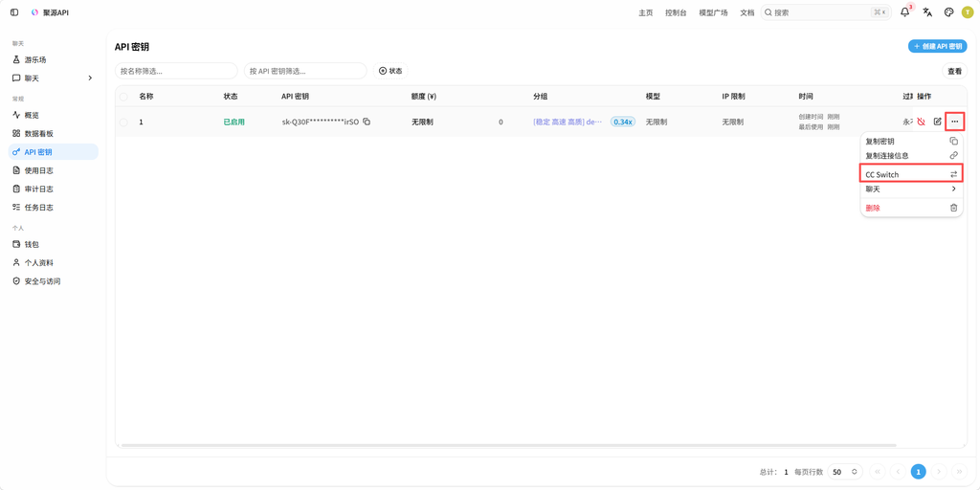
Task: Choose CC Switch from the context menu
Action: click(911, 174)
